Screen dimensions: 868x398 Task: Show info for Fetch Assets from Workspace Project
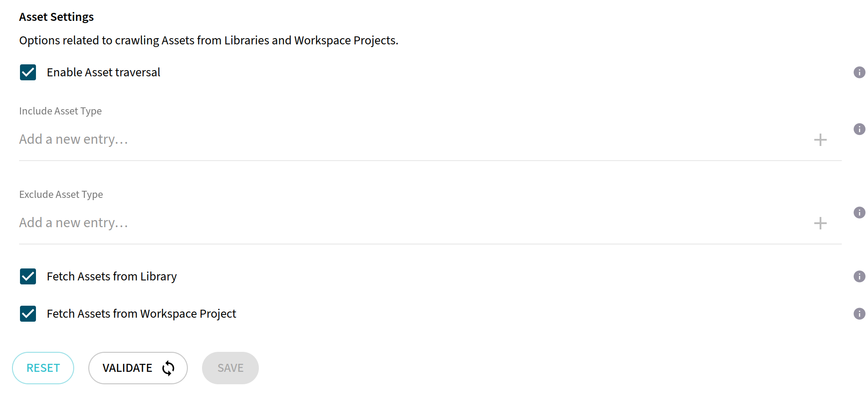click(859, 314)
